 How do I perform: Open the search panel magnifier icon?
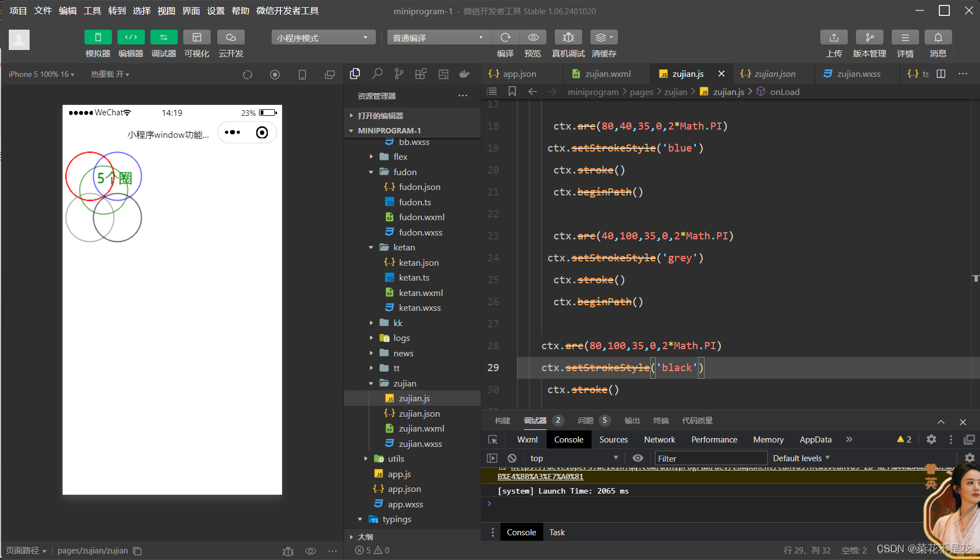377,74
